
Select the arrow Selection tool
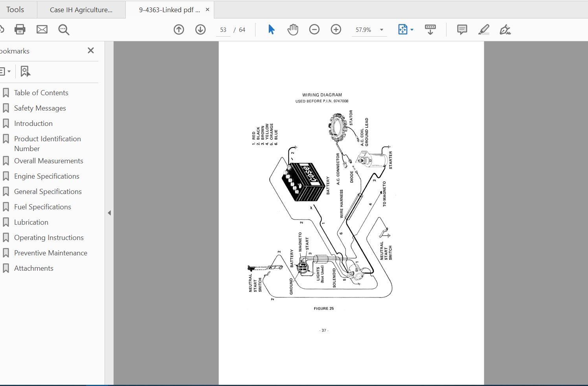click(x=271, y=30)
